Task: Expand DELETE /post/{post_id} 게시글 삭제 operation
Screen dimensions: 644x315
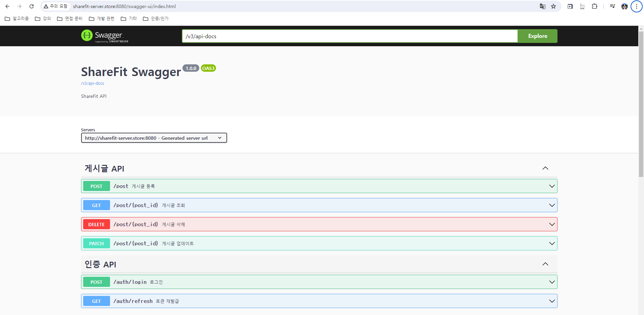Action: click(319, 224)
